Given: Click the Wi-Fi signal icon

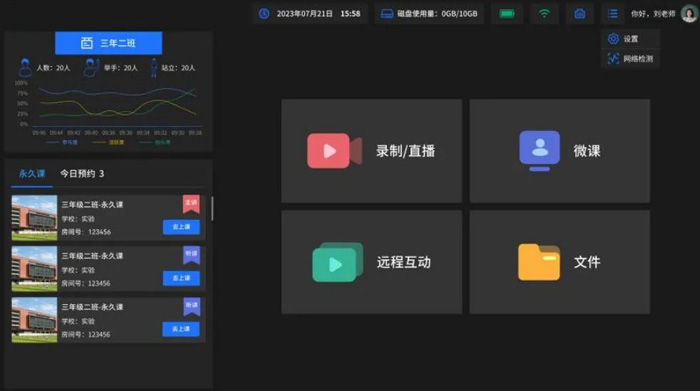Looking at the screenshot, I should [x=544, y=14].
